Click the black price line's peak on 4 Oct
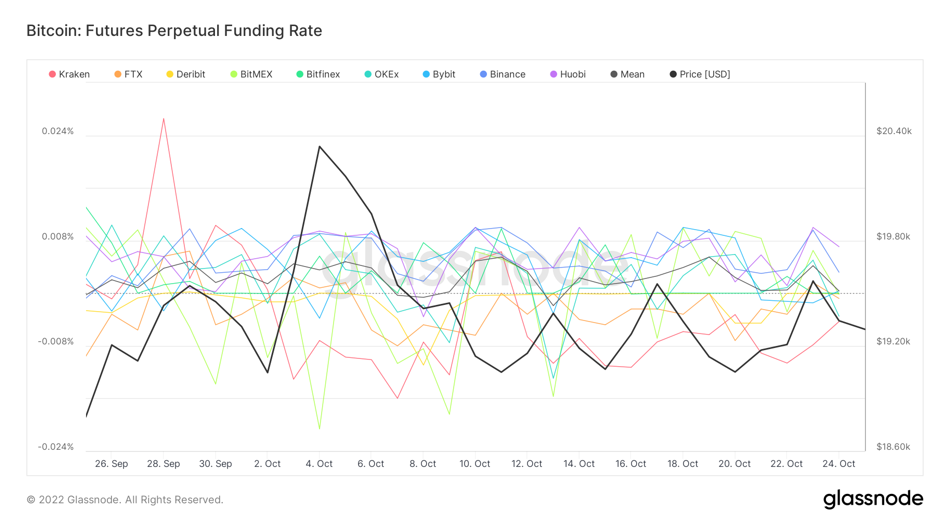949x518 pixels. [x=319, y=146]
